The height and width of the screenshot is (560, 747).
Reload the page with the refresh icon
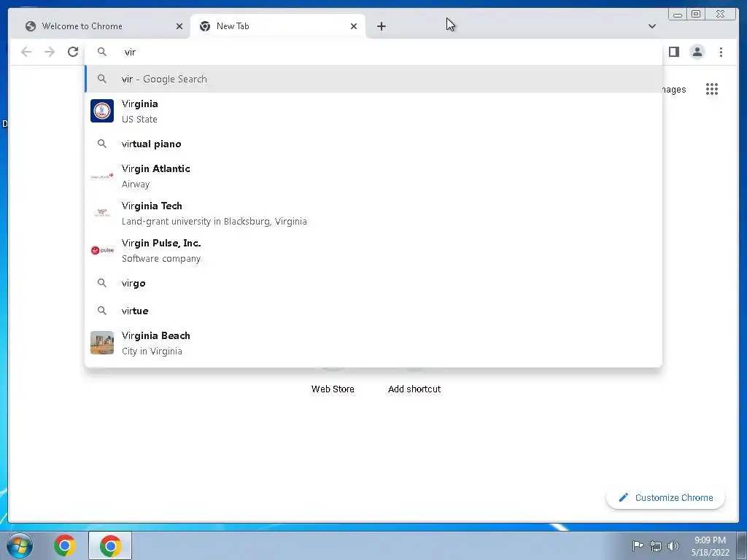[73, 52]
